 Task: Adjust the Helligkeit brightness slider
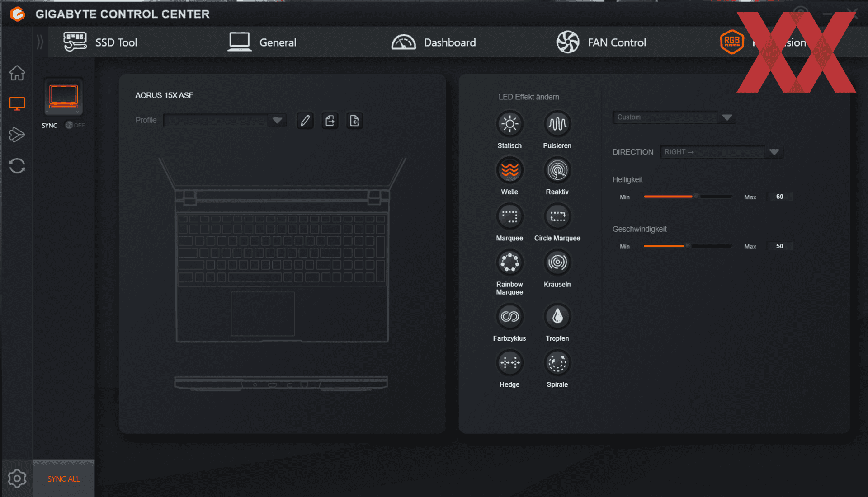click(x=688, y=197)
